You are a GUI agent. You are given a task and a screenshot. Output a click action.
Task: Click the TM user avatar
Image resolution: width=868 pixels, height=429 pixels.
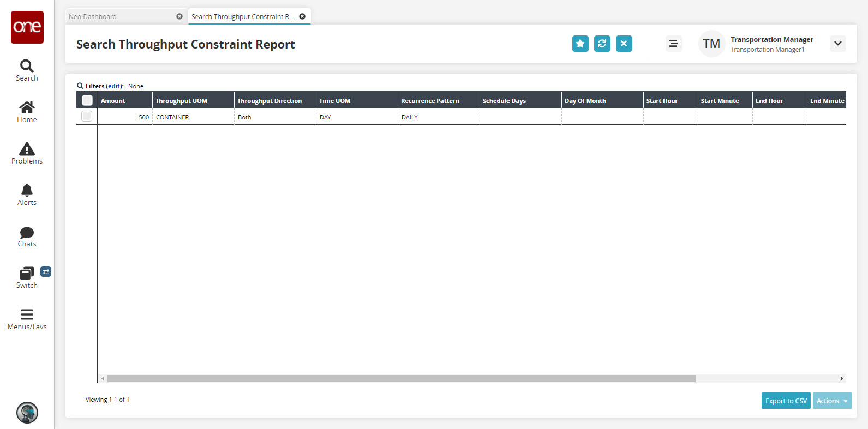(711, 44)
